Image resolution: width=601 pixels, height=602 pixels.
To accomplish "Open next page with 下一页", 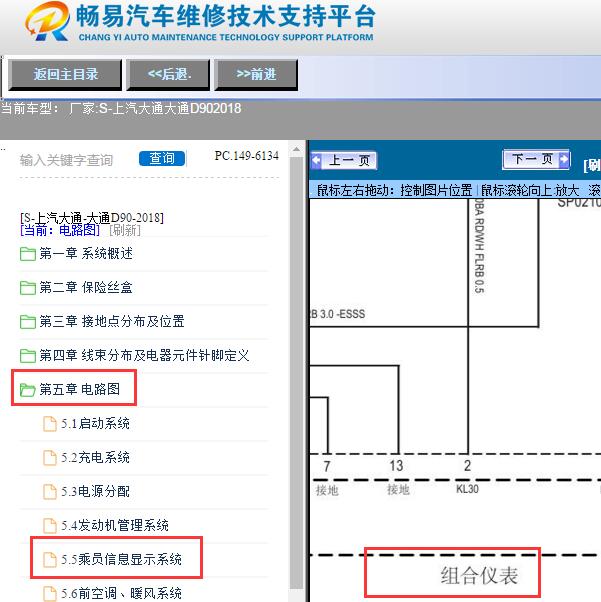I will (x=536, y=159).
